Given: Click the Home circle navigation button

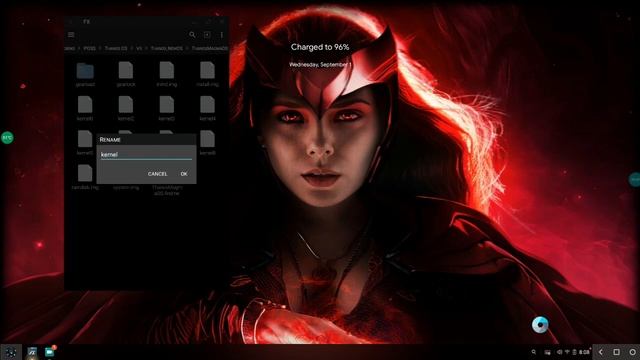Looking at the screenshot, I should click(x=633, y=352).
